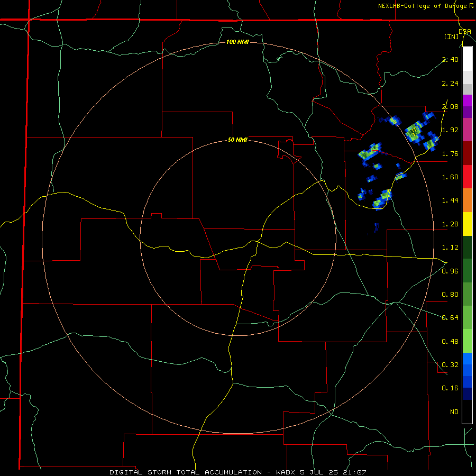Click the 2.24 legend value
476x476 pixels.
tap(450, 83)
